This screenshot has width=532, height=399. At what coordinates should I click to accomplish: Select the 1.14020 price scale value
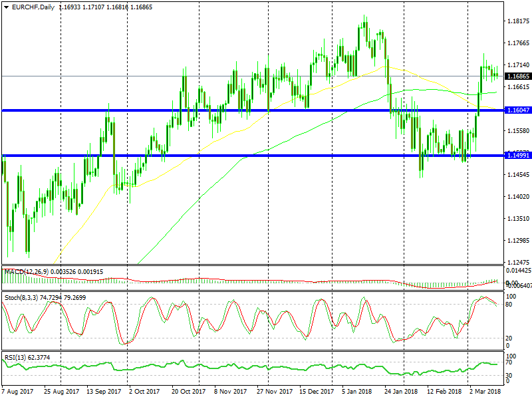coord(518,196)
